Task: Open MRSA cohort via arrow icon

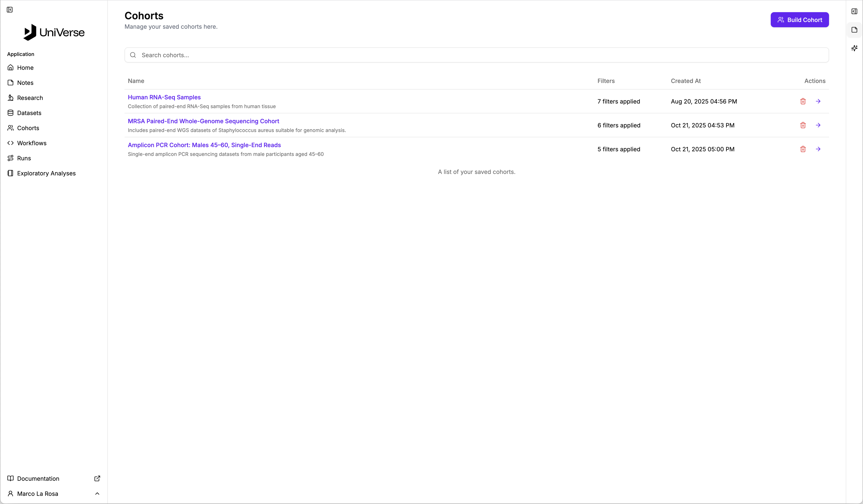Action: point(818,125)
